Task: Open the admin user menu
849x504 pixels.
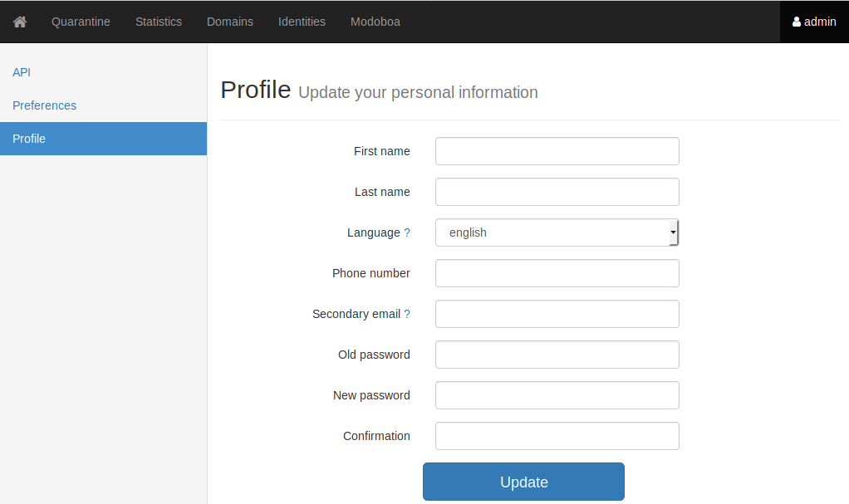Action: (814, 22)
